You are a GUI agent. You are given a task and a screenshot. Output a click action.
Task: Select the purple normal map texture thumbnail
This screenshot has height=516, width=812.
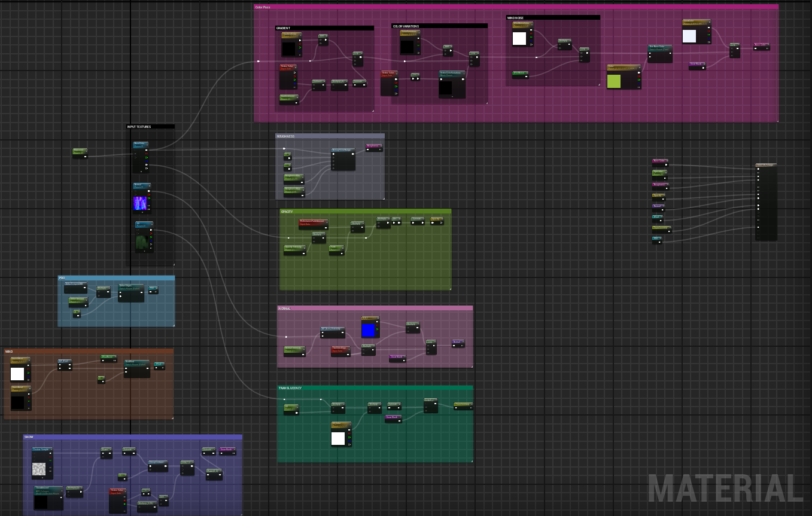pyautogui.click(x=140, y=204)
